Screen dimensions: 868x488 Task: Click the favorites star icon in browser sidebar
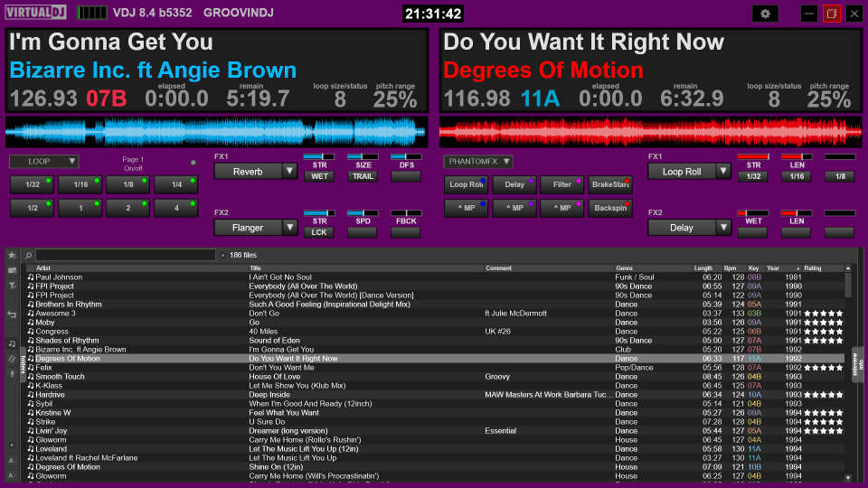point(12,256)
